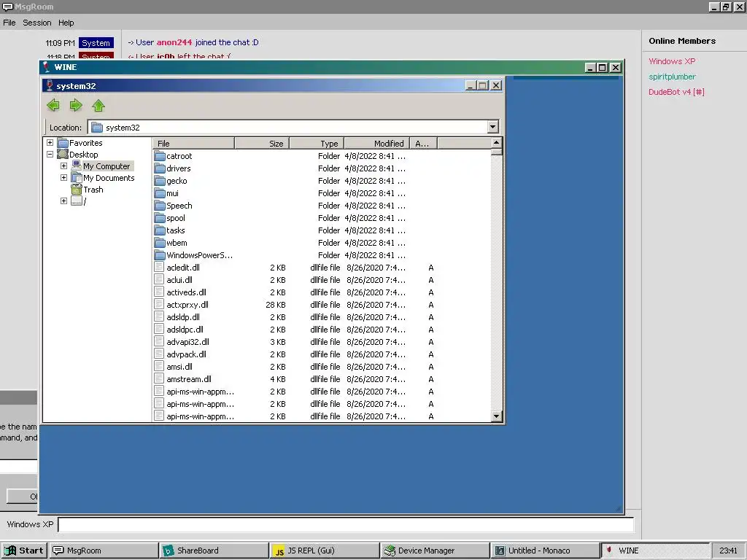Select Trash in the folder tree
Image resolution: width=747 pixels, height=560 pixels.
[x=93, y=190]
